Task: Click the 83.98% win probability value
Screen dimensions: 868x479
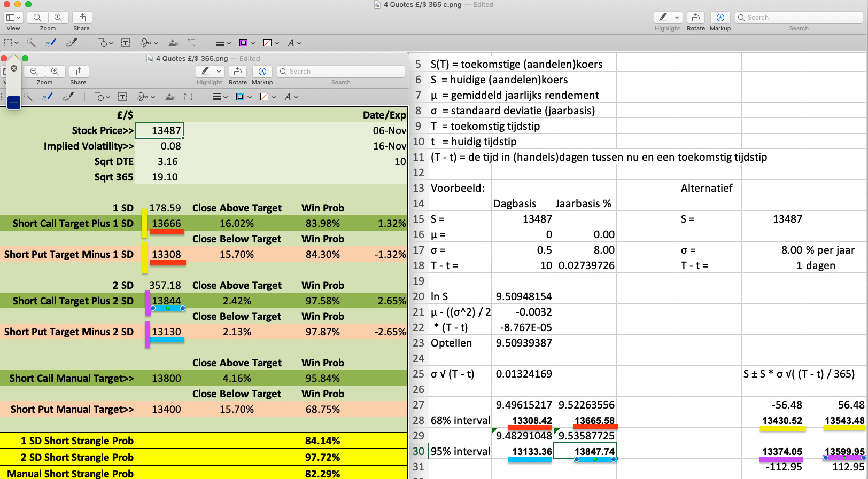Action: coord(322,223)
